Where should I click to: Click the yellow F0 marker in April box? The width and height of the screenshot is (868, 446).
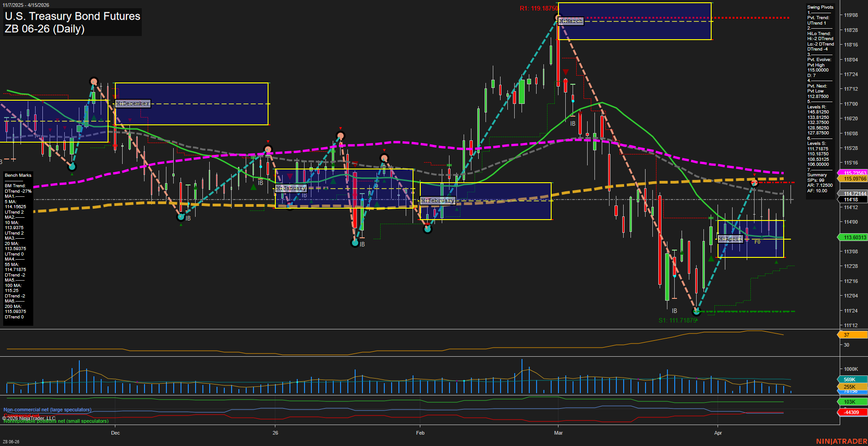757,242
